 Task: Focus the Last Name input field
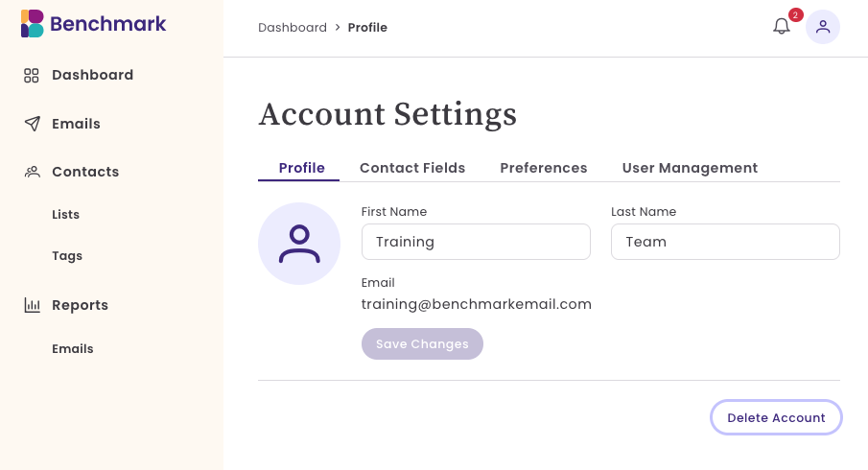tap(725, 242)
